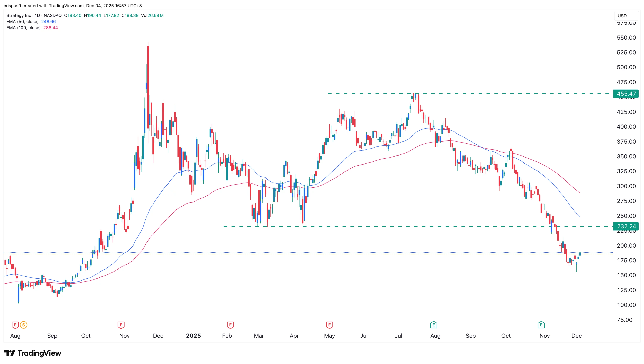Screen dimensions: 644x364
Task: Select the yellow split icon next to August
Action: [23, 325]
